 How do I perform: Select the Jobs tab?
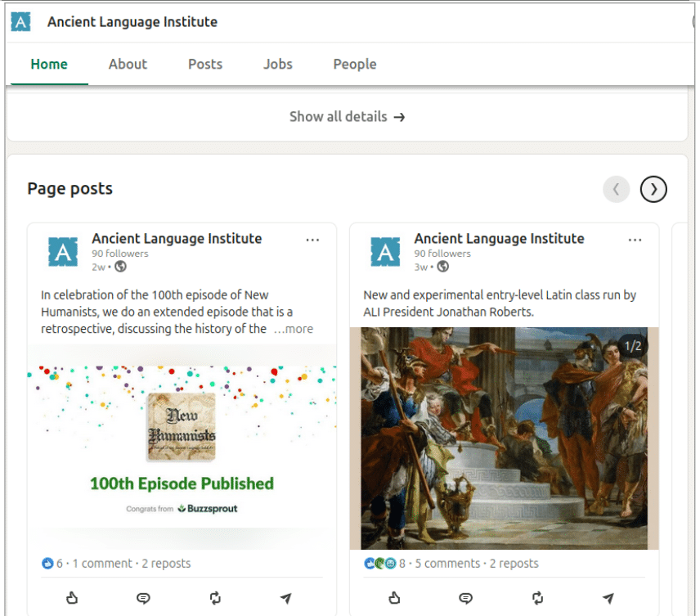point(277,64)
